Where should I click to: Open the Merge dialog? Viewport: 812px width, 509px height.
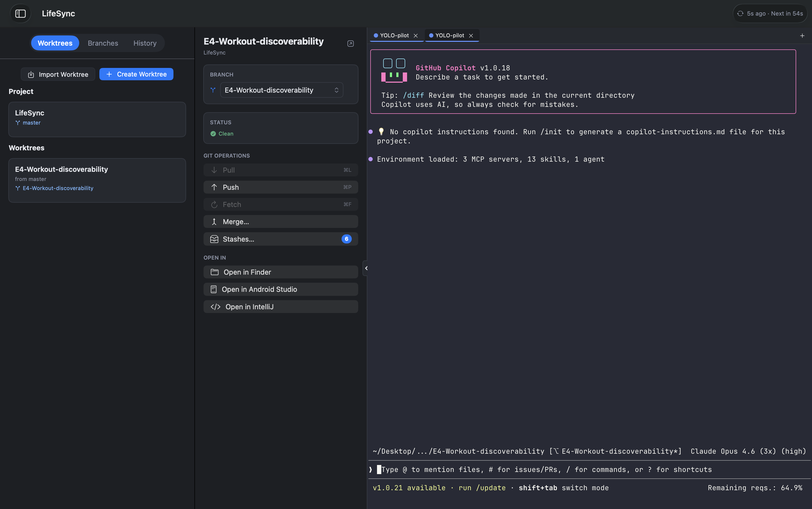point(281,221)
